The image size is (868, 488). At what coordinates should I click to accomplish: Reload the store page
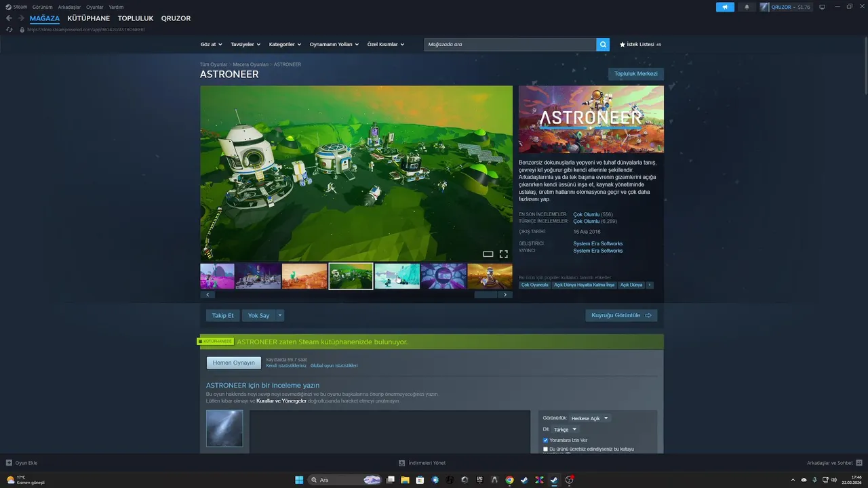(9, 30)
